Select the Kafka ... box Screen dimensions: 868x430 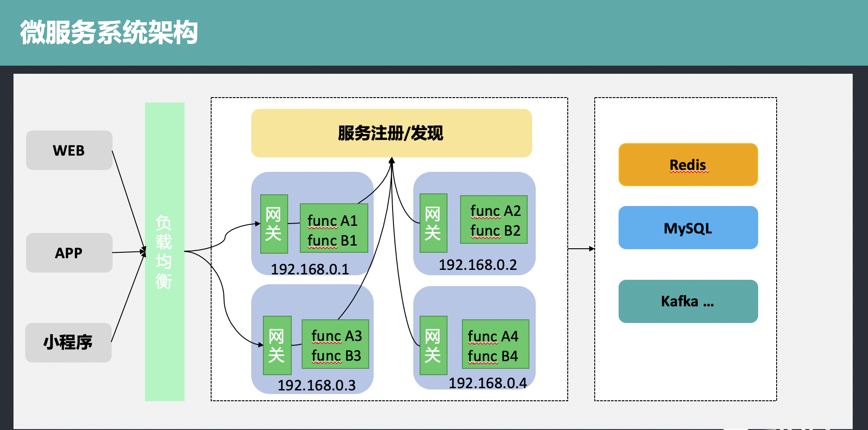click(688, 301)
